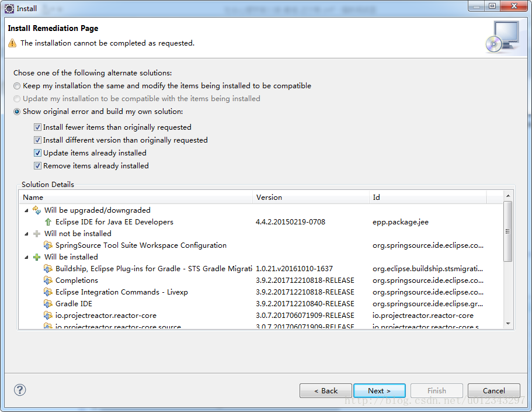
Task: Collapse the Will not be installed group
Action: (x=26, y=234)
